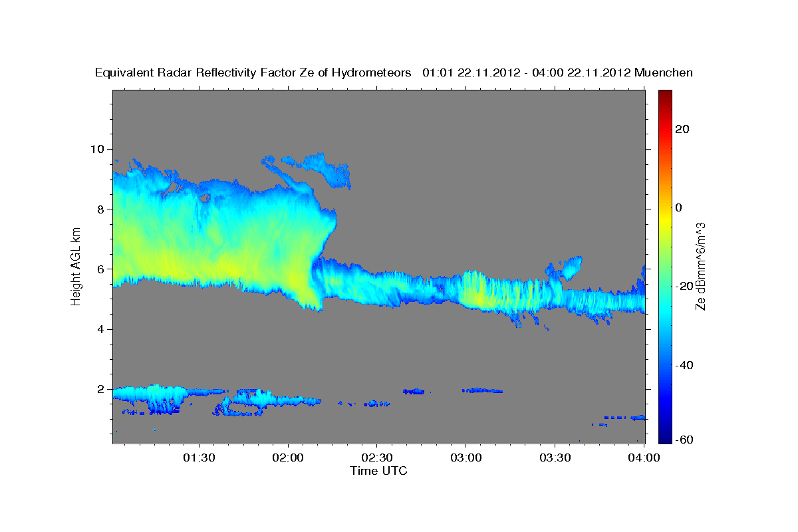Click the small cloud fragment at 2 km near 03:05
The height and width of the screenshot is (532, 798).
483,390
